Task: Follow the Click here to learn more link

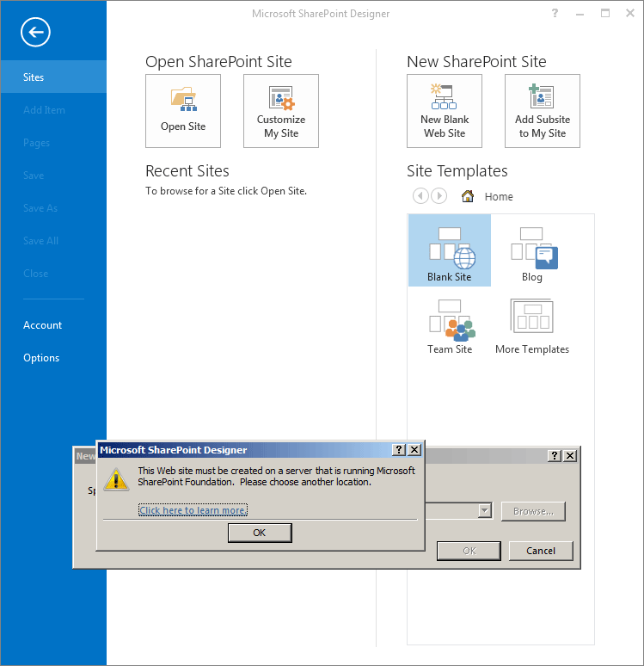Action: 193,510
